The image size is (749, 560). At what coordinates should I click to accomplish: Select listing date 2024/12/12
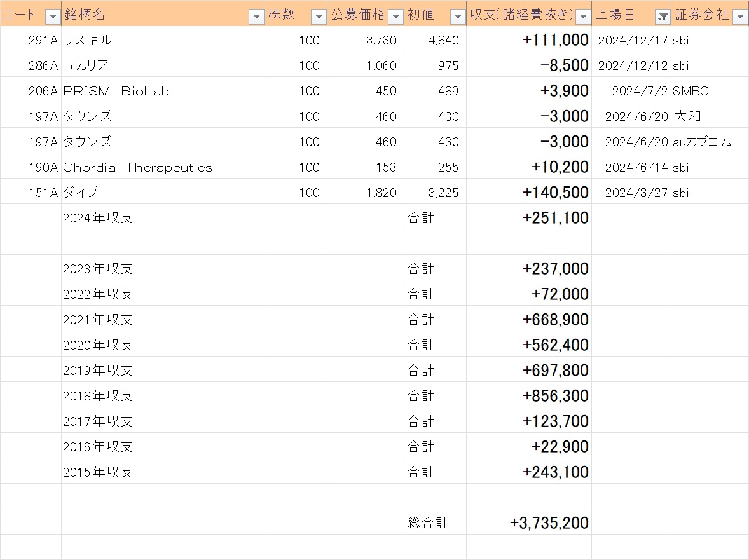pyautogui.click(x=631, y=64)
